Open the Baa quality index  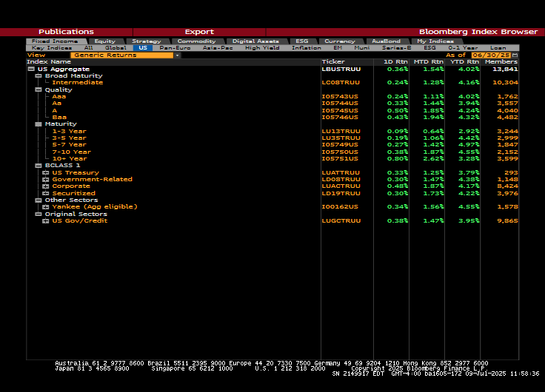(x=59, y=118)
